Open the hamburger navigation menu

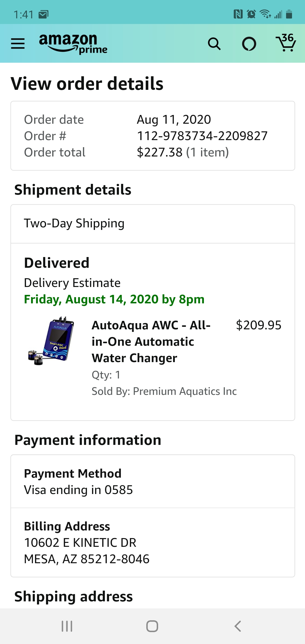pyautogui.click(x=18, y=43)
